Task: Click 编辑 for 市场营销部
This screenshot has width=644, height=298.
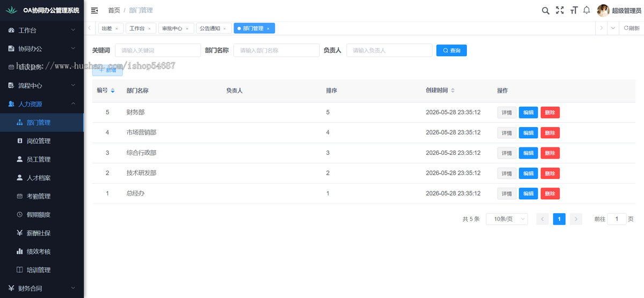Action: pos(528,132)
